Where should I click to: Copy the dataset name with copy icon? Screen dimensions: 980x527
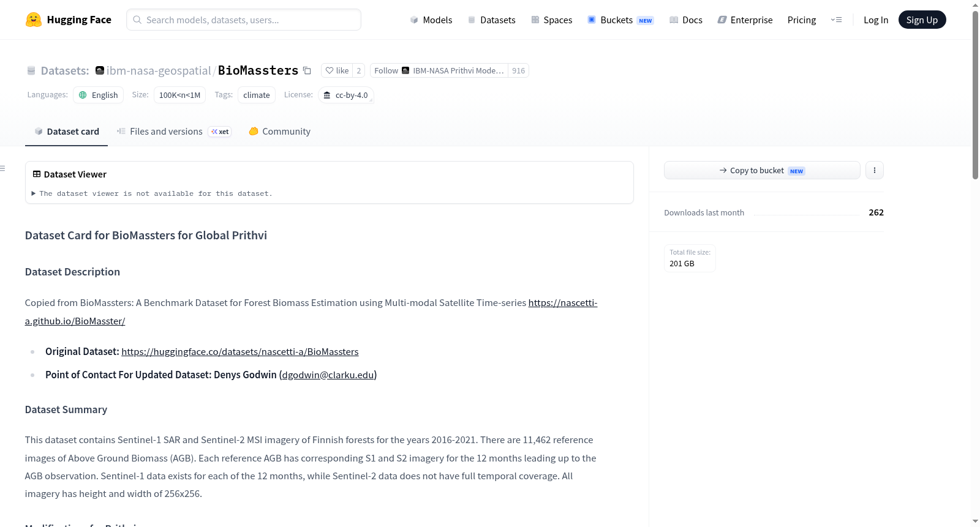(x=307, y=70)
